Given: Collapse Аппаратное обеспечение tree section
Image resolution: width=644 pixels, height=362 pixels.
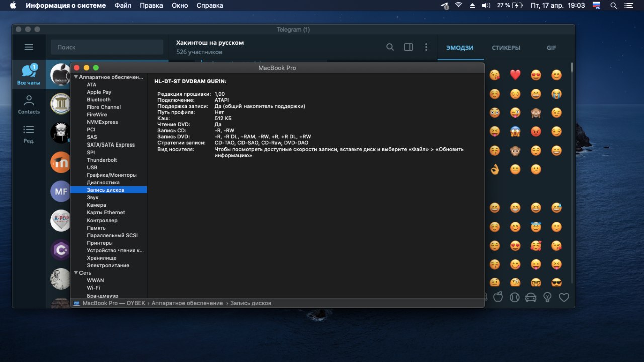Looking at the screenshot, I should 76,77.
